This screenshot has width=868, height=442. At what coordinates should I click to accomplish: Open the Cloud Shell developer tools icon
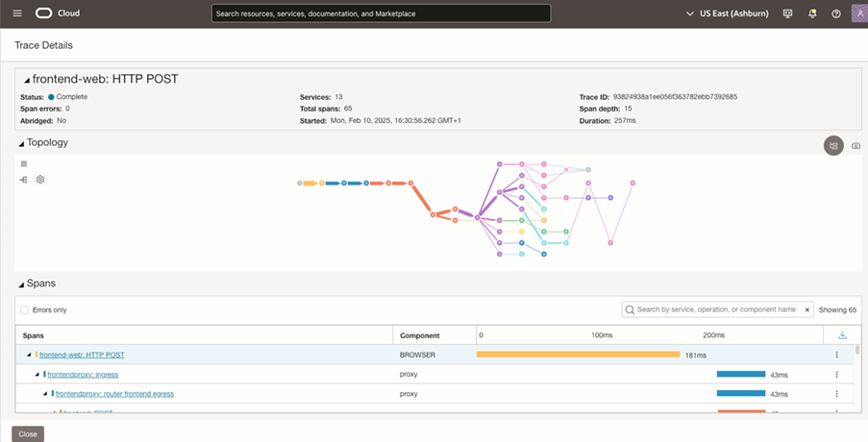tap(788, 13)
